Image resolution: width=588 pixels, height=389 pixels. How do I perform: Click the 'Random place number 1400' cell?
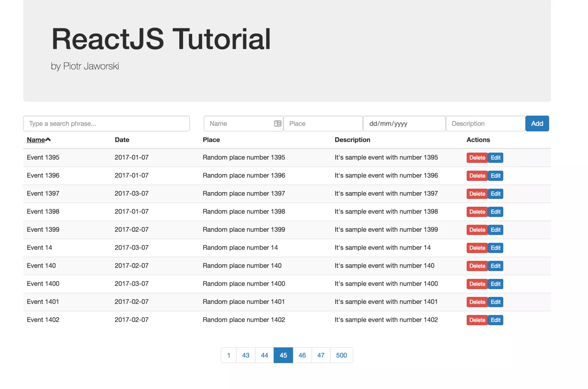tap(244, 284)
